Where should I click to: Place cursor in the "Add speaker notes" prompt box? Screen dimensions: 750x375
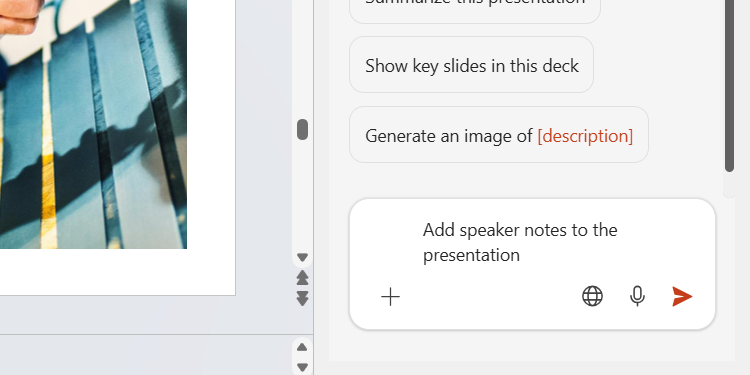coord(532,243)
